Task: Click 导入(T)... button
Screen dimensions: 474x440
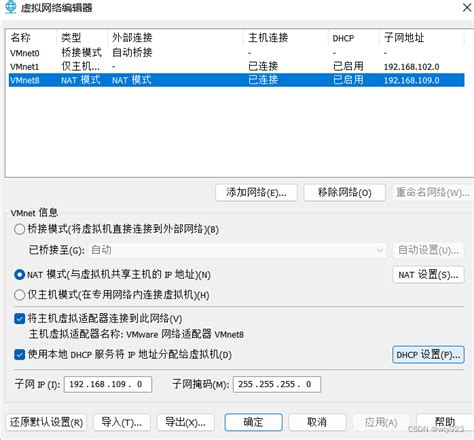Action: (x=122, y=422)
